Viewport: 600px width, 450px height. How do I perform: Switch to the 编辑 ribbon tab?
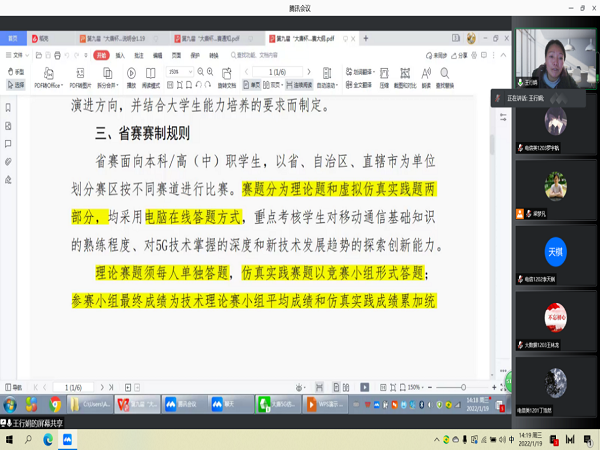pyautogui.click(x=158, y=55)
